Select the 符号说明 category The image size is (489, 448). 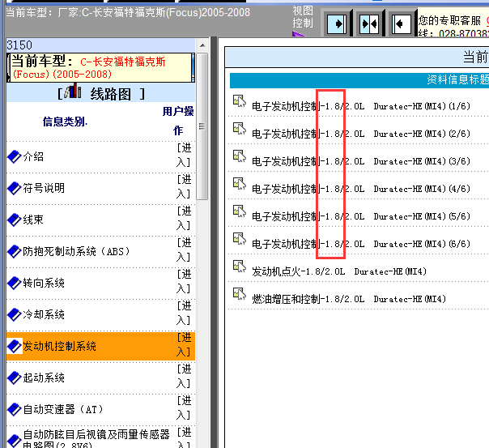pyautogui.click(x=44, y=188)
